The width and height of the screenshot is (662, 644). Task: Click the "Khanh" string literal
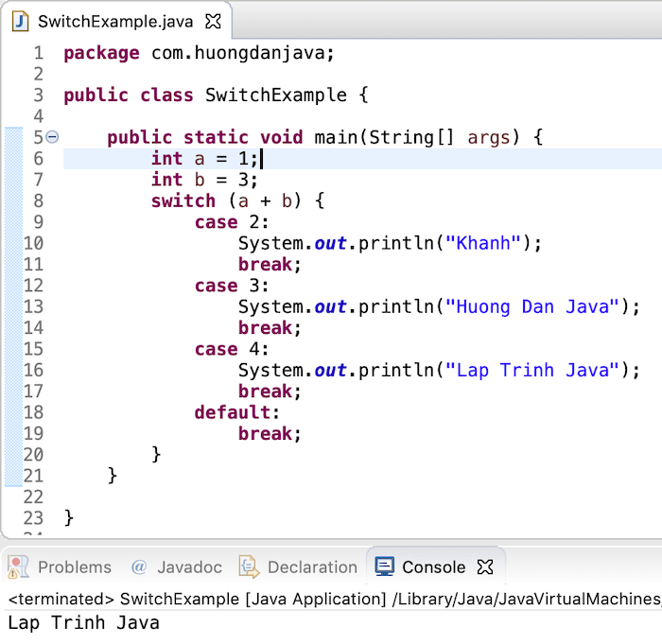[x=483, y=243]
